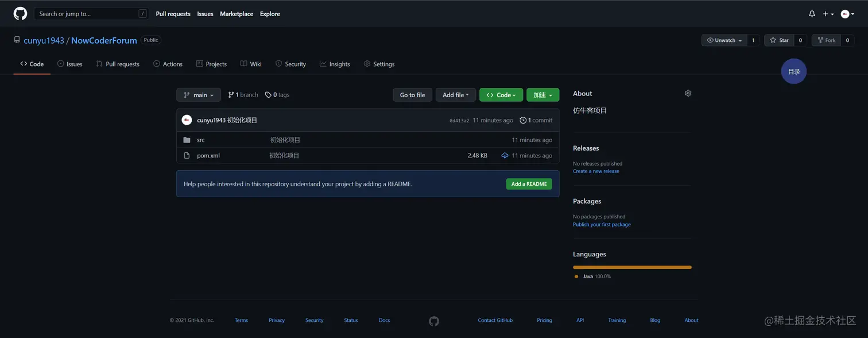Expand the green Code dropdown
868x338 pixels.
coord(501,95)
